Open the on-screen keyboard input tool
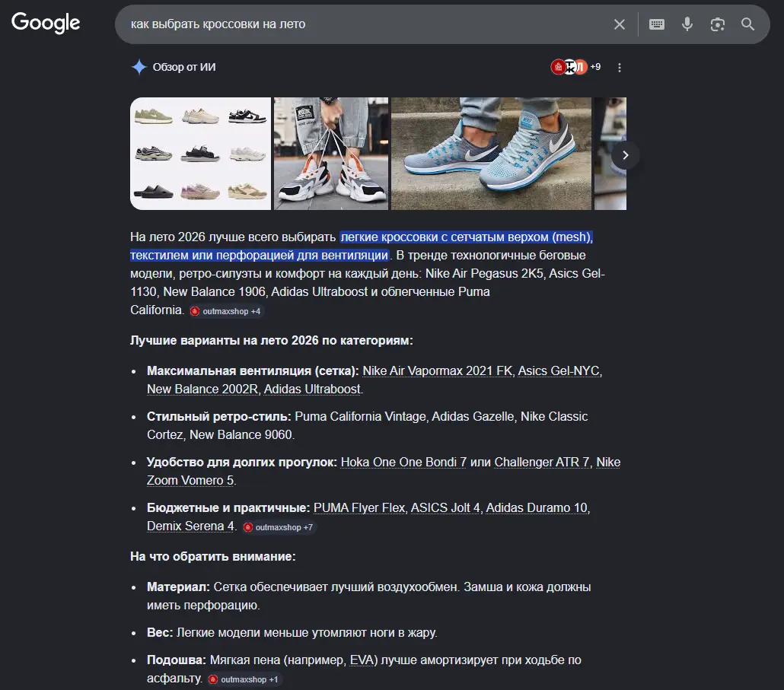 (x=656, y=24)
